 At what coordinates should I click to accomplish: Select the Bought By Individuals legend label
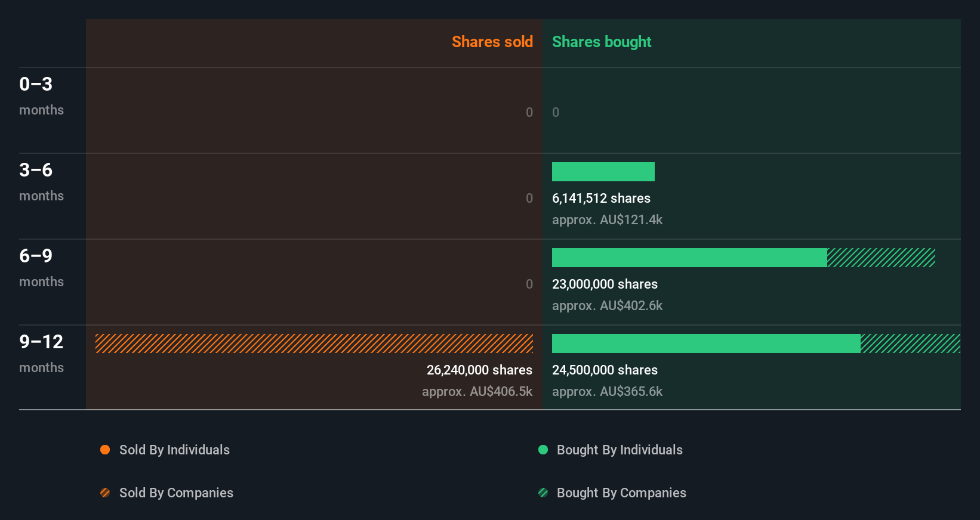[x=620, y=450]
